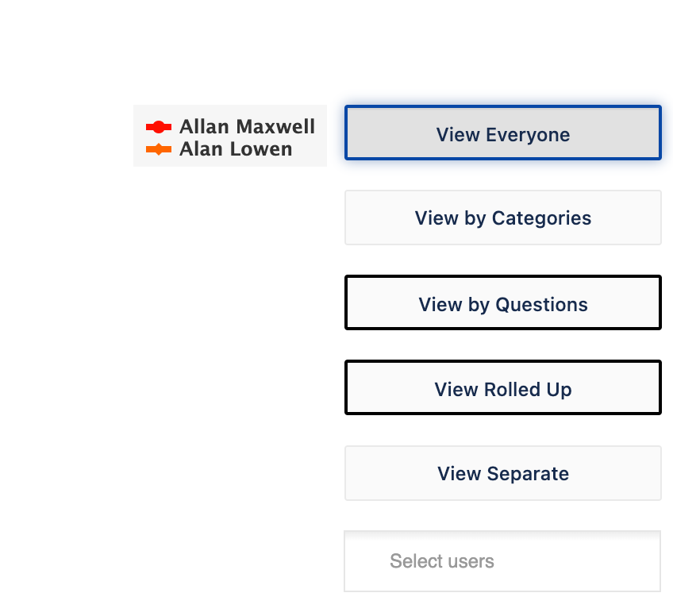The width and height of the screenshot is (673, 616).
Task: Select View by Categories
Action: 502,218
